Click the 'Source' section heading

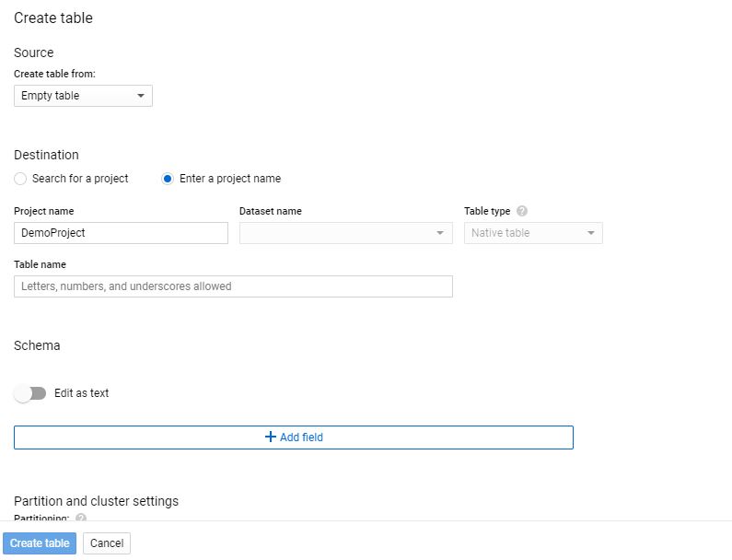point(34,52)
